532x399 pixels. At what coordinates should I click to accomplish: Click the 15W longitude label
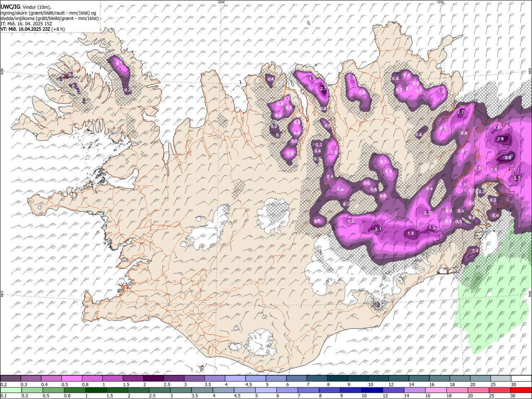click(x=440, y=2)
